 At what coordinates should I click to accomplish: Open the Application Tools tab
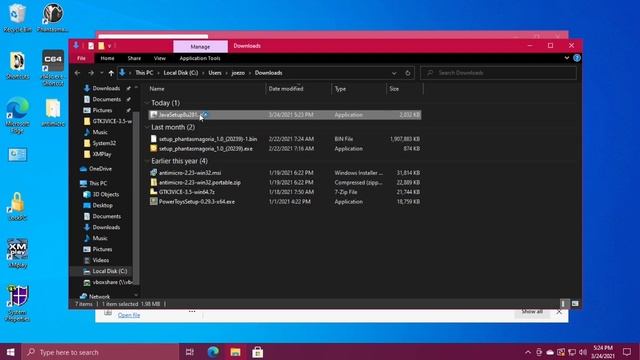pyautogui.click(x=200, y=58)
